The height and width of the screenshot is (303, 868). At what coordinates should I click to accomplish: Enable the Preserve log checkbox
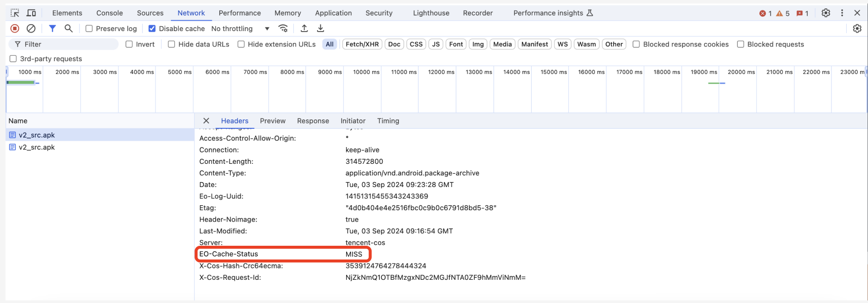tap(89, 29)
